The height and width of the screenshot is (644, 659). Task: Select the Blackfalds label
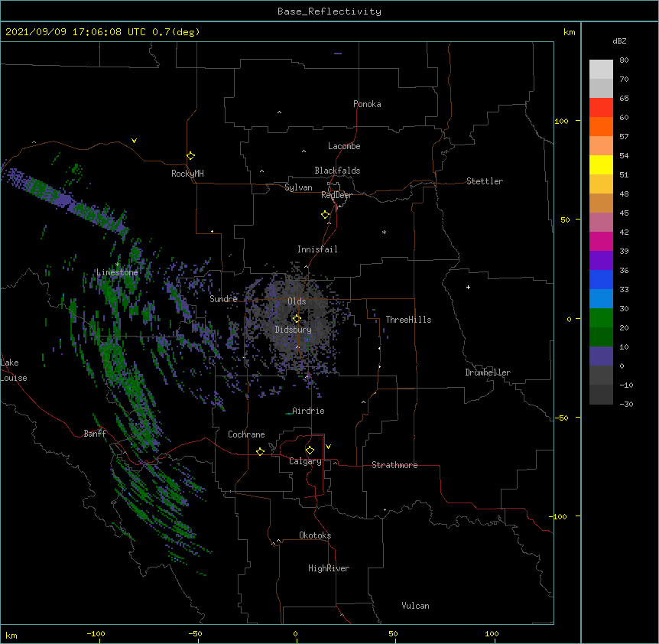[337, 171]
